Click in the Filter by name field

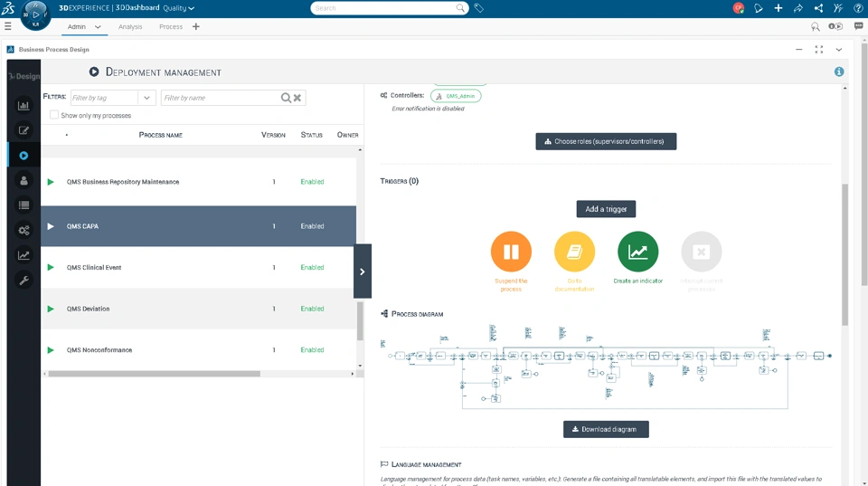(221, 98)
